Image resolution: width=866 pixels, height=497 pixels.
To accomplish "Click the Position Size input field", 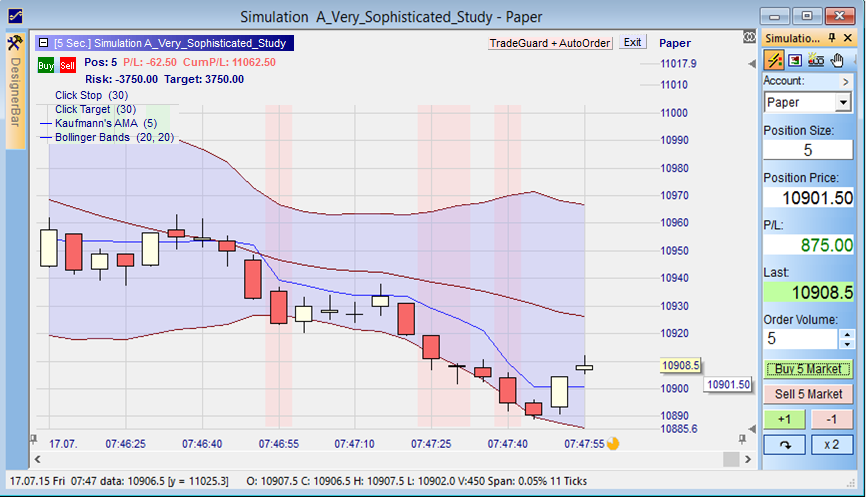I will coord(807,150).
